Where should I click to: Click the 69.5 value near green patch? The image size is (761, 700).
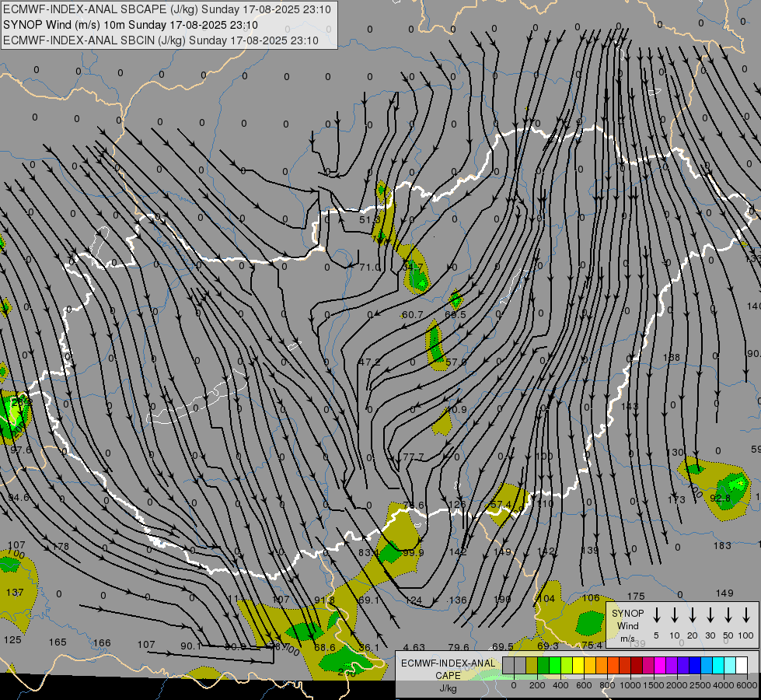456,314
